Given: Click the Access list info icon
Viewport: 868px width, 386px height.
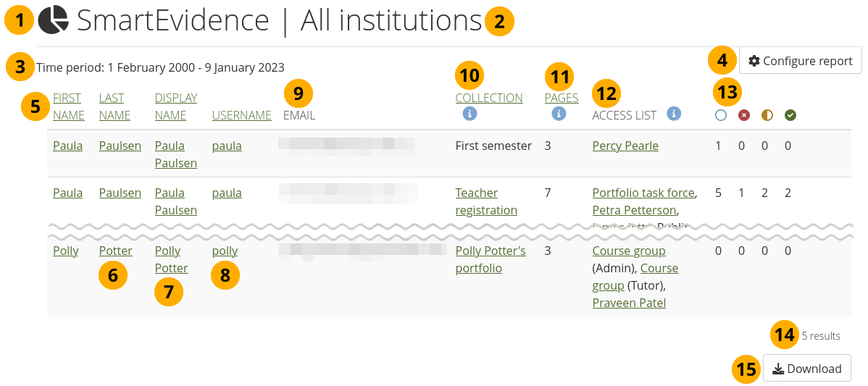Looking at the screenshot, I should (x=674, y=114).
